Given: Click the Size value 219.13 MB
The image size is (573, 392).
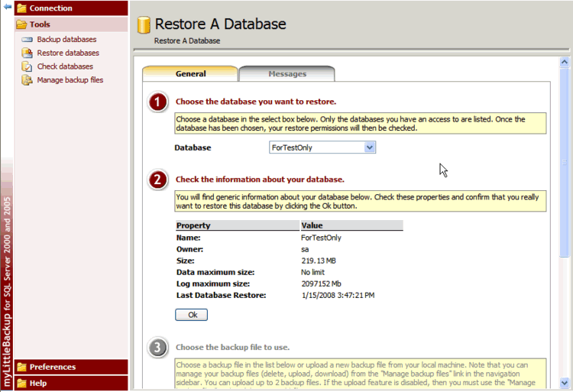Looking at the screenshot, I should tap(319, 261).
